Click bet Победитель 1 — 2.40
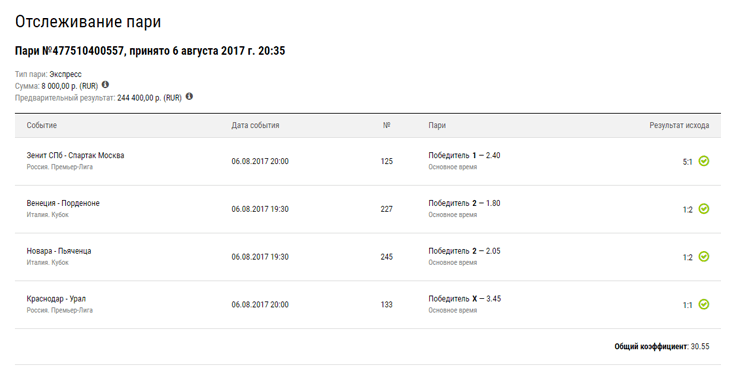This screenshot has height=368, width=730. (x=464, y=155)
